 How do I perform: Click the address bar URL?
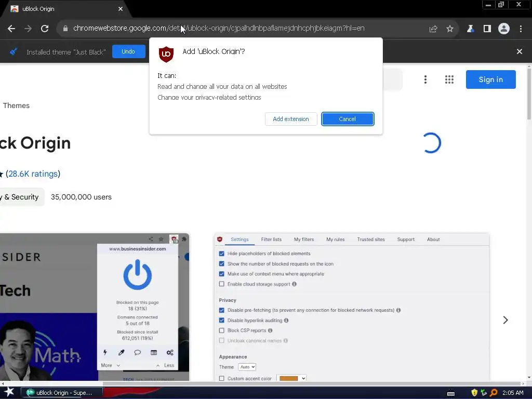click(219, 29)
